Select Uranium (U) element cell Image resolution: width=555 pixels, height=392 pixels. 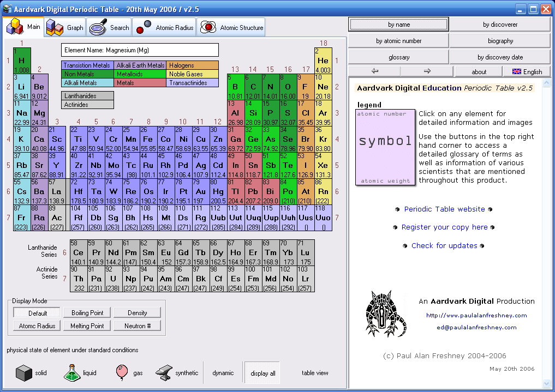click(x=114, y=279)
